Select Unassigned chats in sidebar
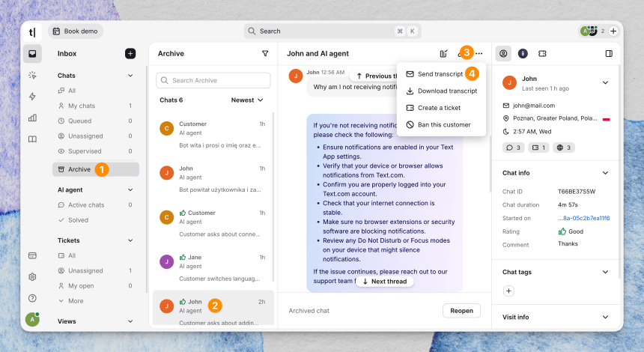Screen dimensions: 644x352 [96, 136]
